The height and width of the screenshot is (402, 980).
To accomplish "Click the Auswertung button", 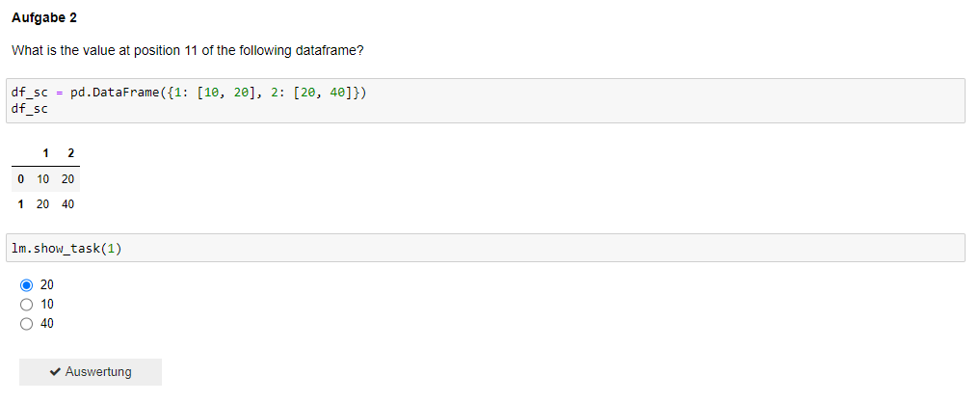I will click(x=90, y=372).
